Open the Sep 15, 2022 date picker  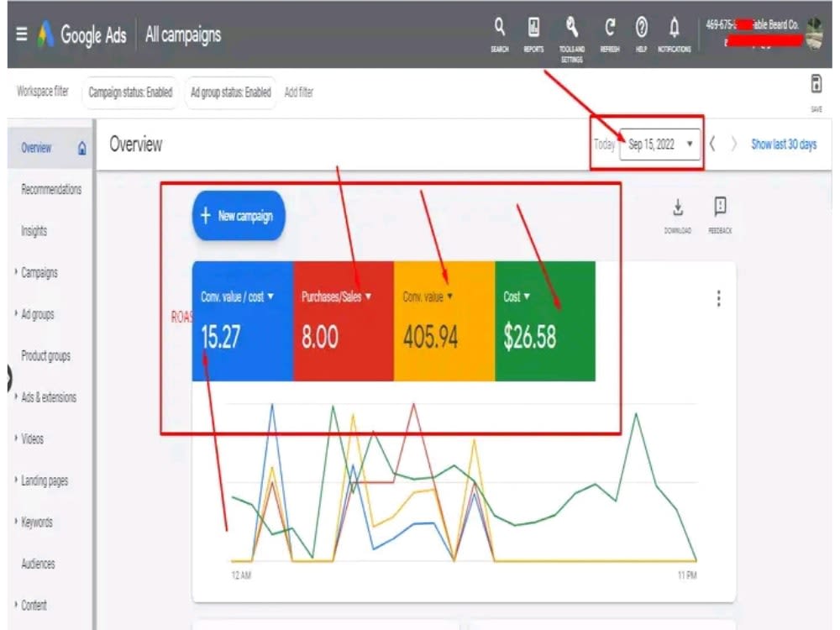tap(660, 144)
